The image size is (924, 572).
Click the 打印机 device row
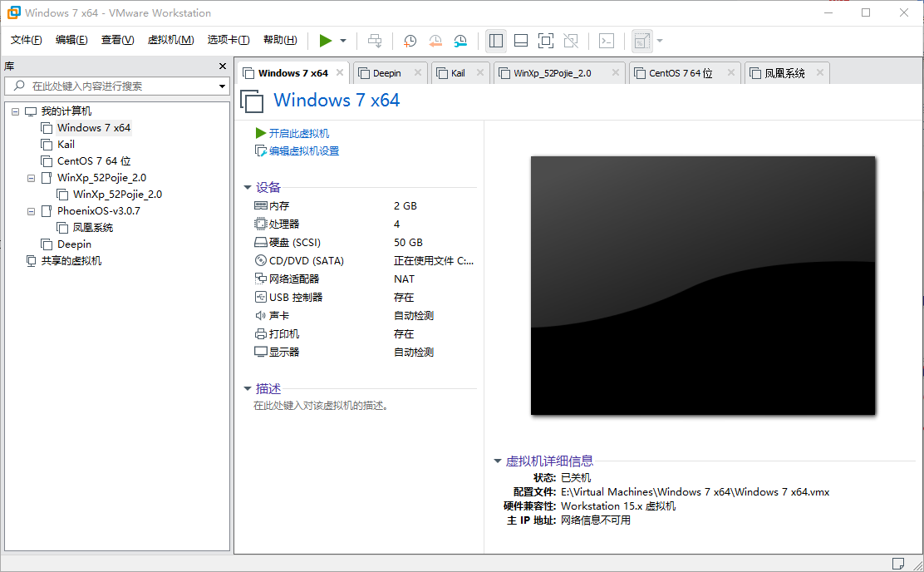[364, 333]
